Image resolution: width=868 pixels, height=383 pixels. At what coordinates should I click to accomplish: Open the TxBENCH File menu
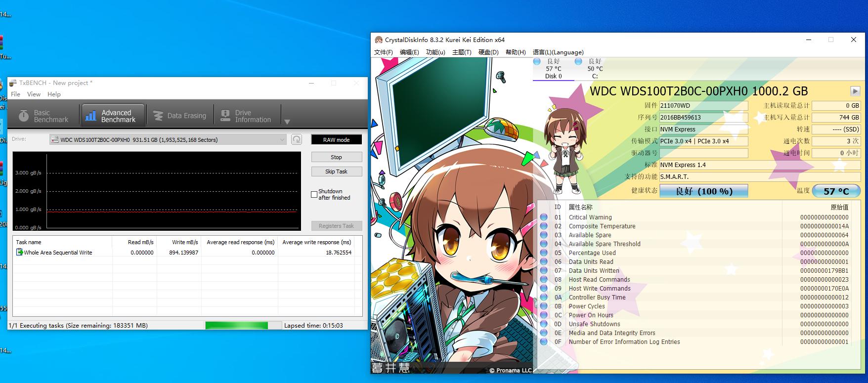click(16, 94)
